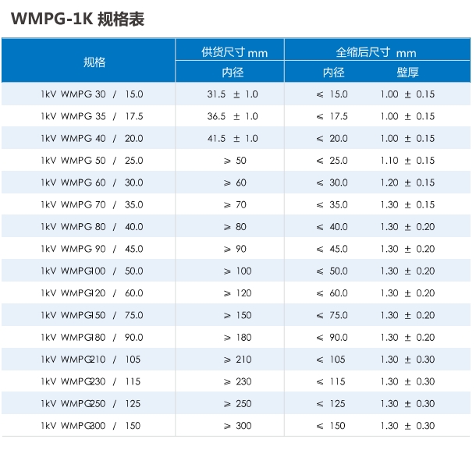Click shrunk diameter '≤ 45.0'
The width and height of the screenshot is (476, 450).
332,249
